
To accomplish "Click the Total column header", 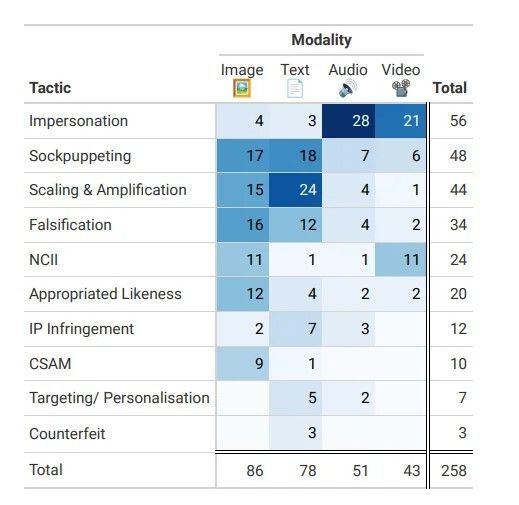I will (450, 88).
